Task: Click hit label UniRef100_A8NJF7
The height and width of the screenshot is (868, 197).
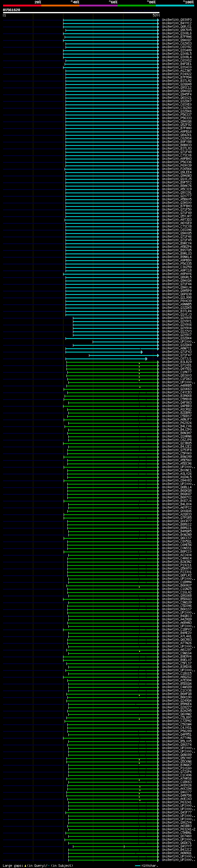Action: 176,419
